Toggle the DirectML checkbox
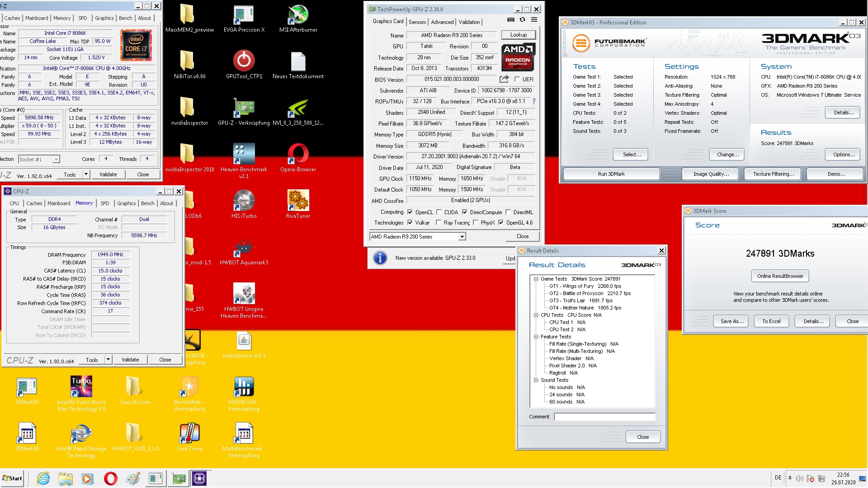868x488 pixels. click(x=508, y=212)
